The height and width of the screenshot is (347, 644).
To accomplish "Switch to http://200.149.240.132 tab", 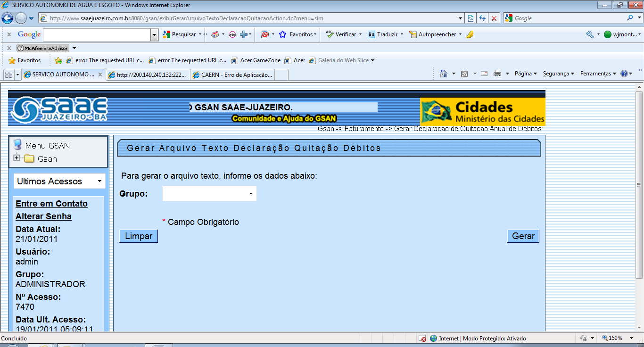I will tap(148, 74).
